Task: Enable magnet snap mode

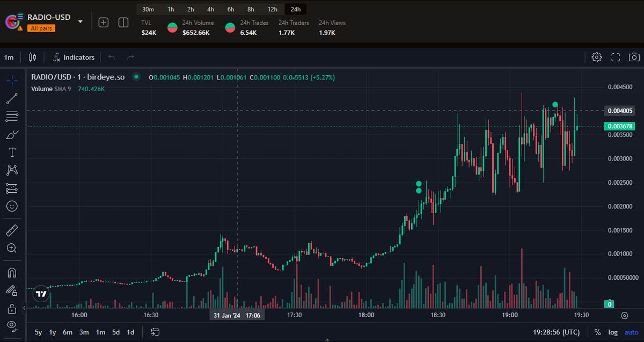Action: coord(12,272)
